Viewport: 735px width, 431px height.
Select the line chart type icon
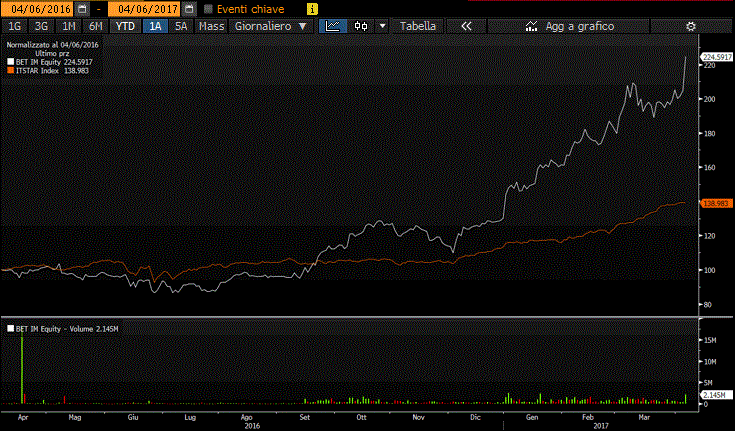coord(332,26)
